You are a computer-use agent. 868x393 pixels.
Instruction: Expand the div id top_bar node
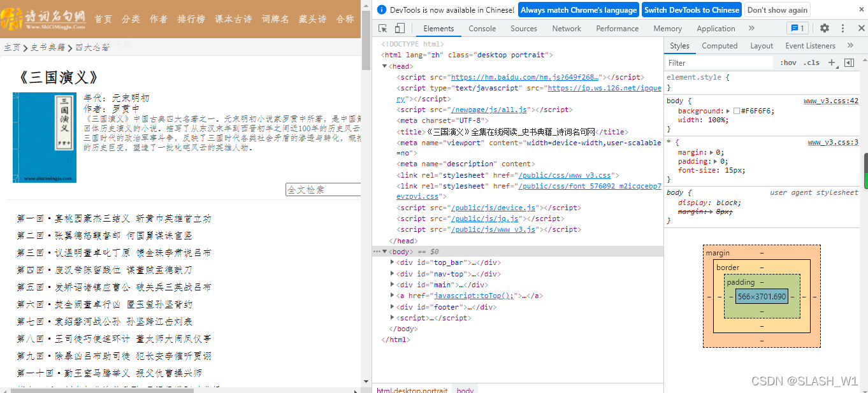tap(393, 262)
